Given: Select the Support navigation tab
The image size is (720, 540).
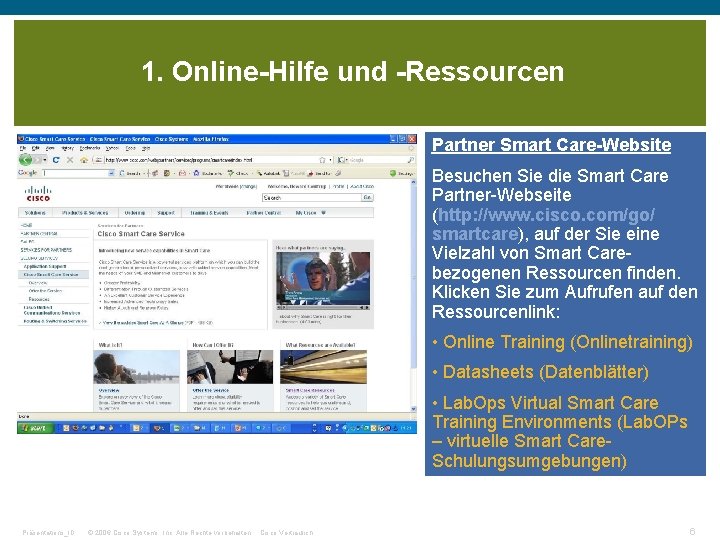Looking at the screenshot, I should pos(166,213).
